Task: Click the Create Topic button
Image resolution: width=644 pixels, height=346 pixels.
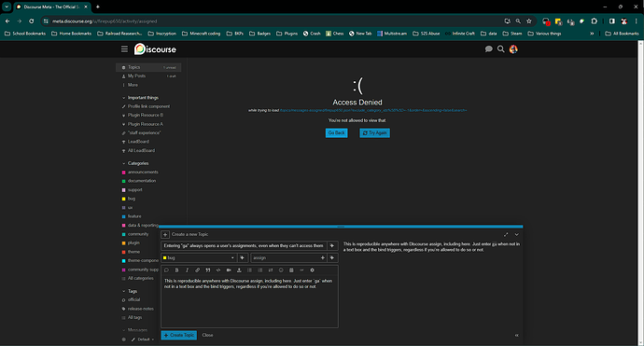Action: coord(178,336)
